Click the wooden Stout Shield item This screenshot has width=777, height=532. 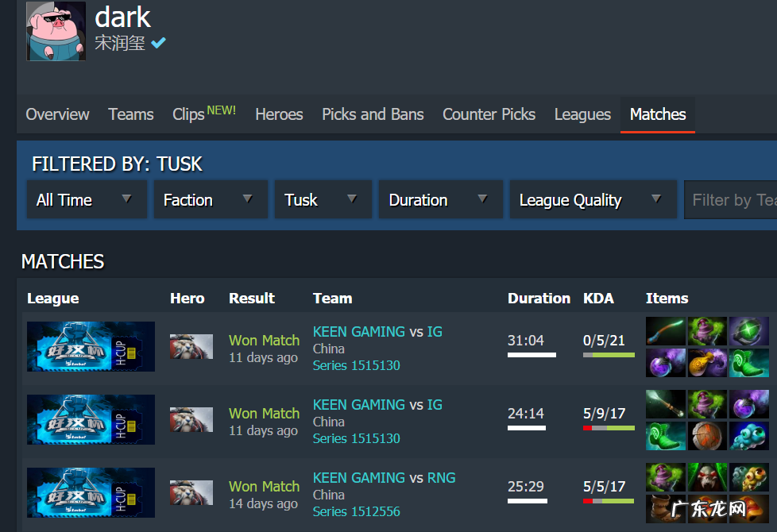[707, 436]
